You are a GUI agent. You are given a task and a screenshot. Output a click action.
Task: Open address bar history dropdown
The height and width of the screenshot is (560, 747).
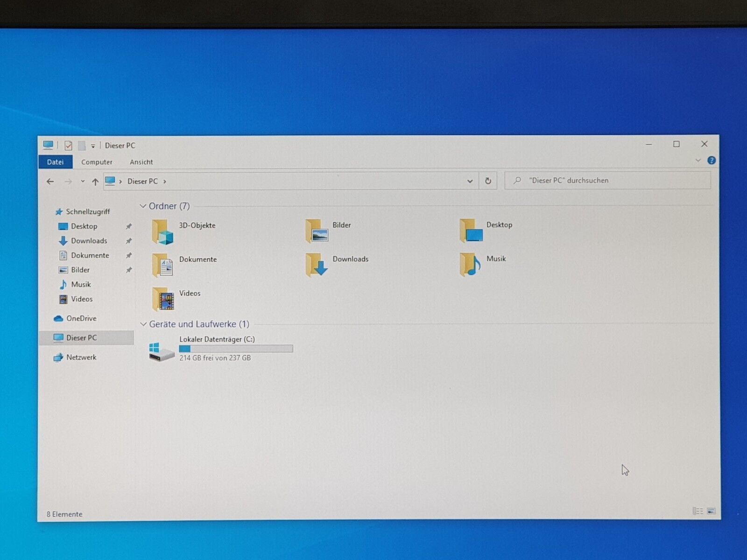470,181
